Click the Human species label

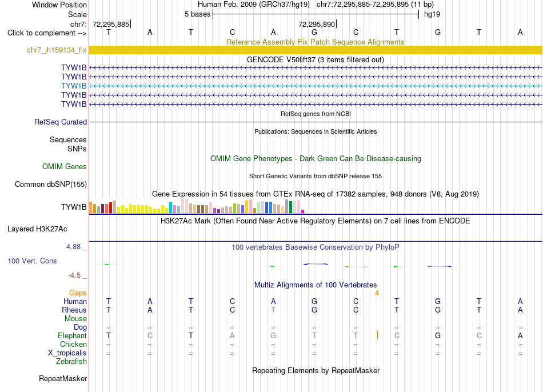[75, 302]
